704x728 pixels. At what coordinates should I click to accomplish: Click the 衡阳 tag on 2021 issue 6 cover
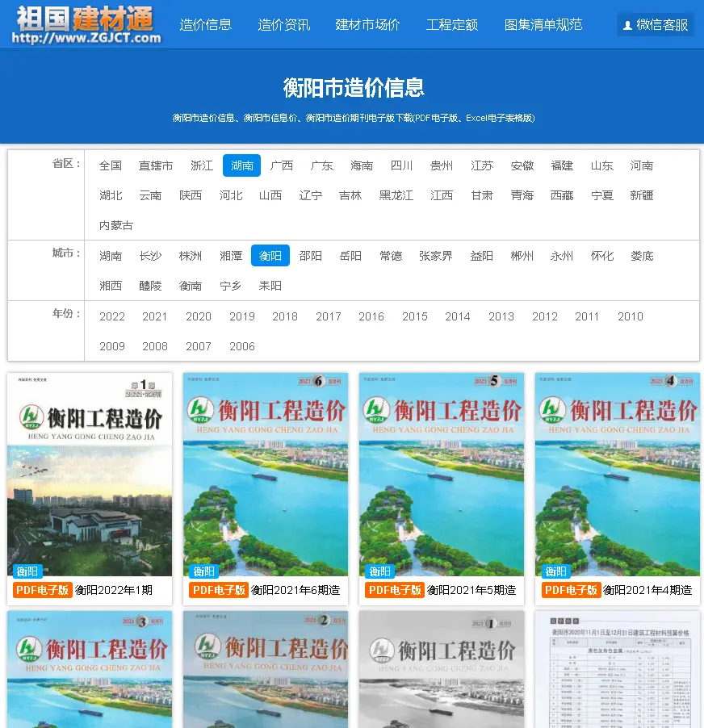pos(204,571)
